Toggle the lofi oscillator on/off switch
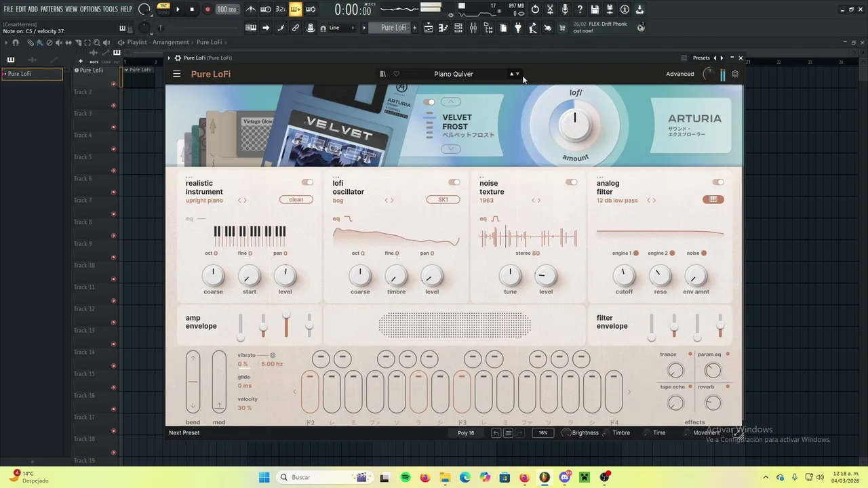This screenshot has height=488, width=868. tap(454, 182)
